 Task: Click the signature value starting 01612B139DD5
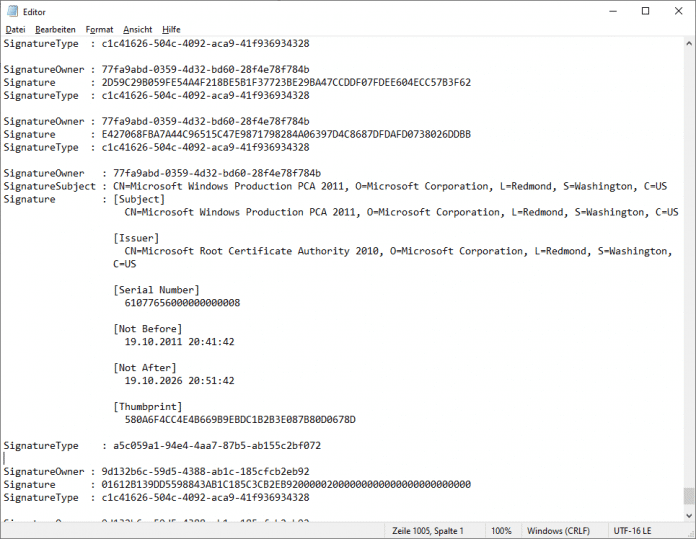pyautogui.click(x=286, y=484)
